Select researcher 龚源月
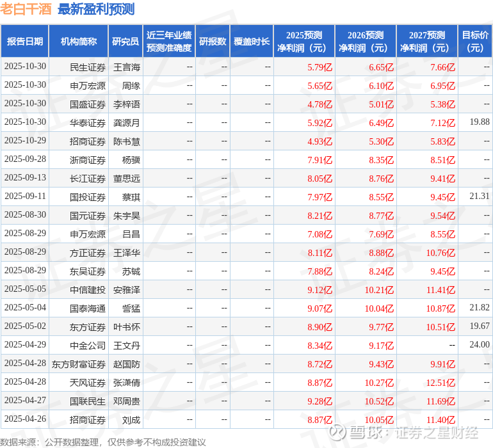Image resolution: width=493 pixels, height=448 pixels. (126, 123)
